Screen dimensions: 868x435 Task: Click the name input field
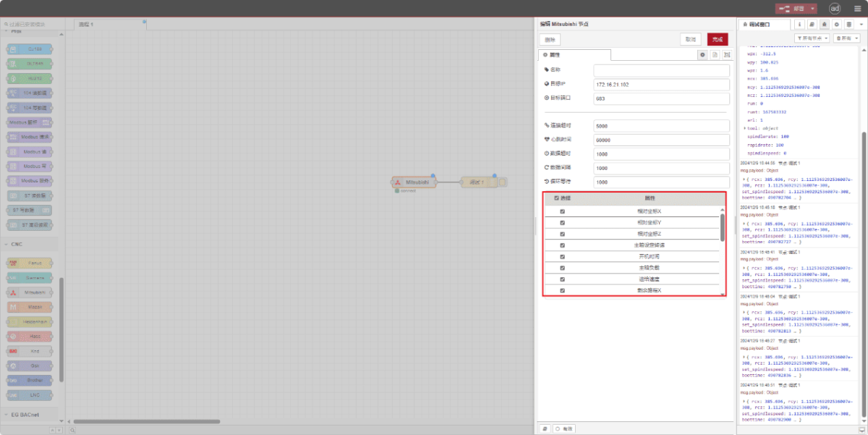click(661, 70)
